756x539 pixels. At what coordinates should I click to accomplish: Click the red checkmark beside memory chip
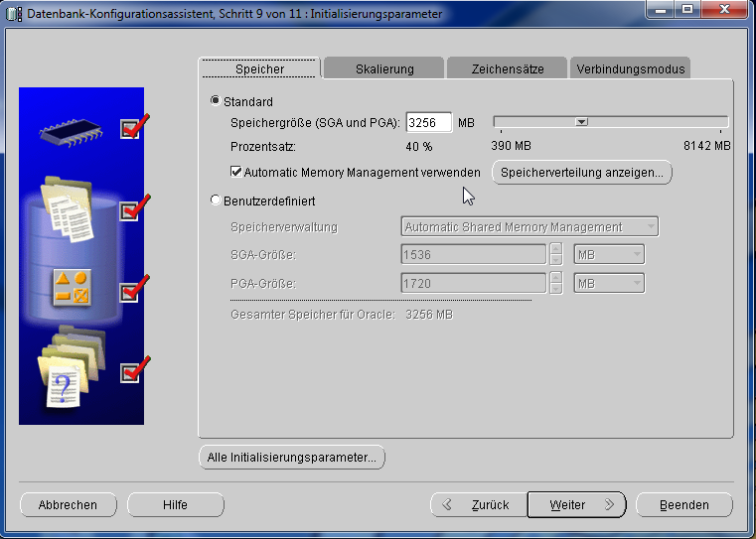(x=133, y=126)
